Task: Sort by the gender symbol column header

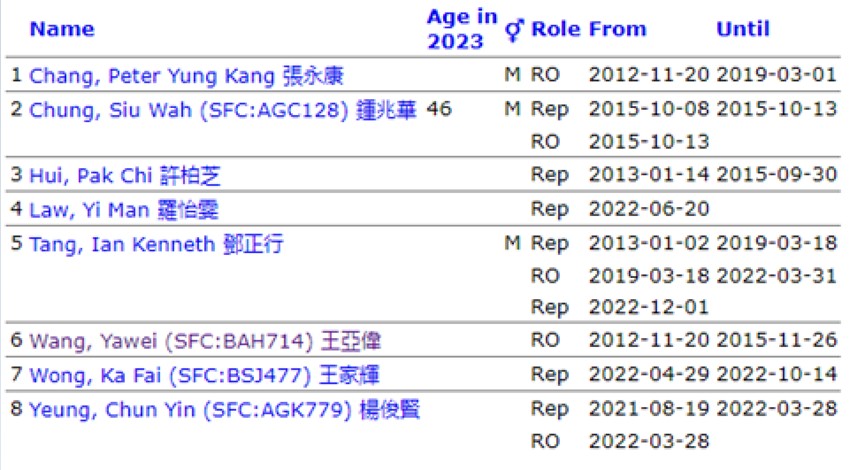Action: click(x=514, y=29)
